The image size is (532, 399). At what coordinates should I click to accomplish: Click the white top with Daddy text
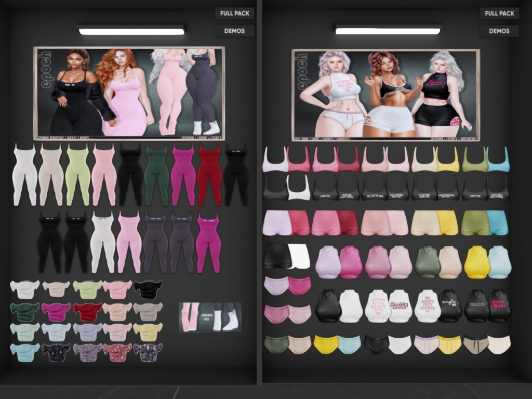pos(400,306)
